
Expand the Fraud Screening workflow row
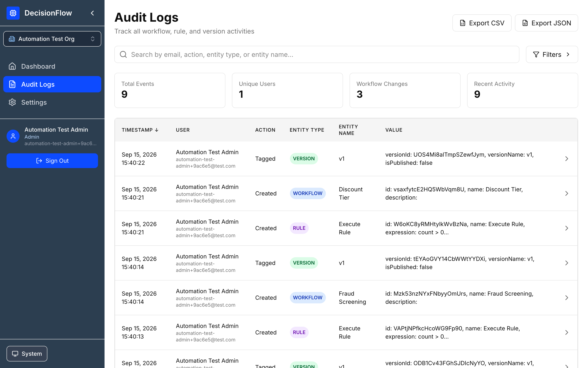coord(567,298)
